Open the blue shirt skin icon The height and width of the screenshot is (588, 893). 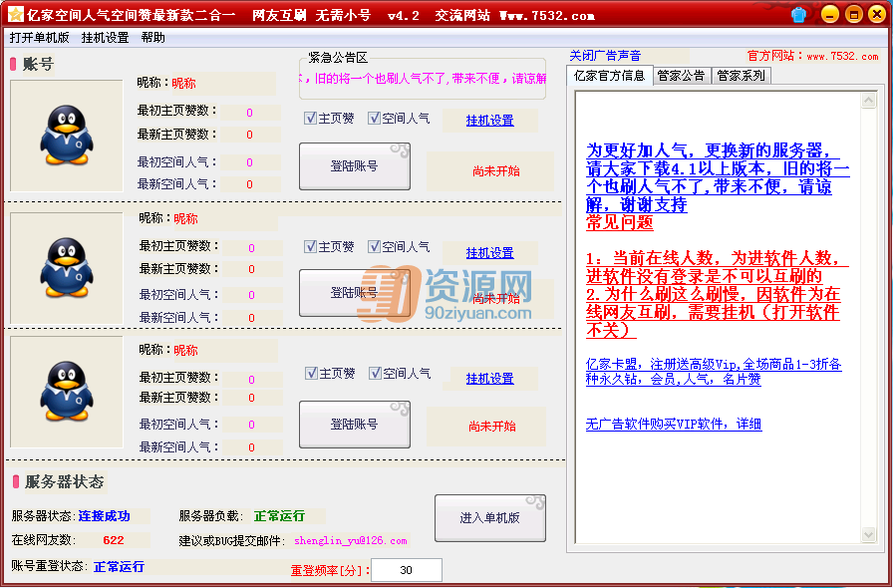point(799,15)
